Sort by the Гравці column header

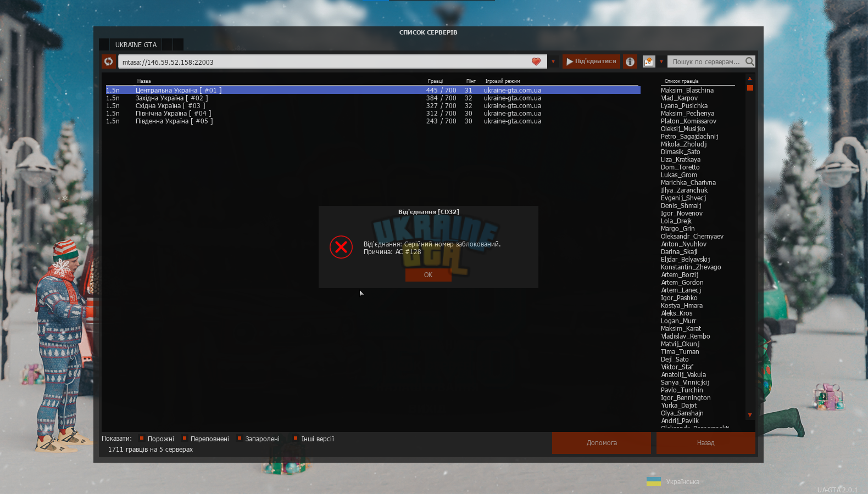tap(435, 81)
